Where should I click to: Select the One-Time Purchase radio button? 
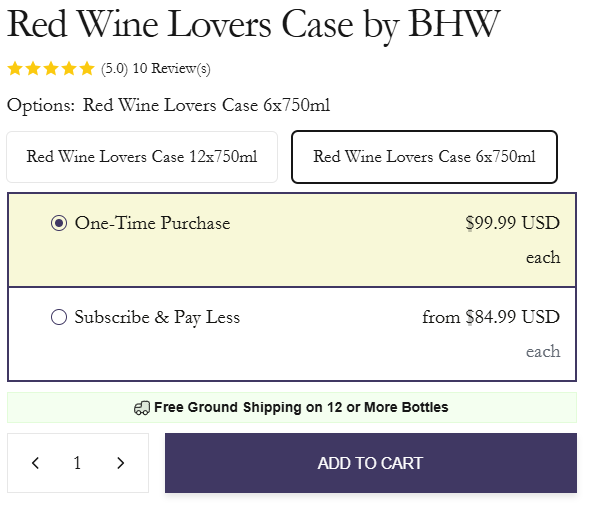point(59,223)
